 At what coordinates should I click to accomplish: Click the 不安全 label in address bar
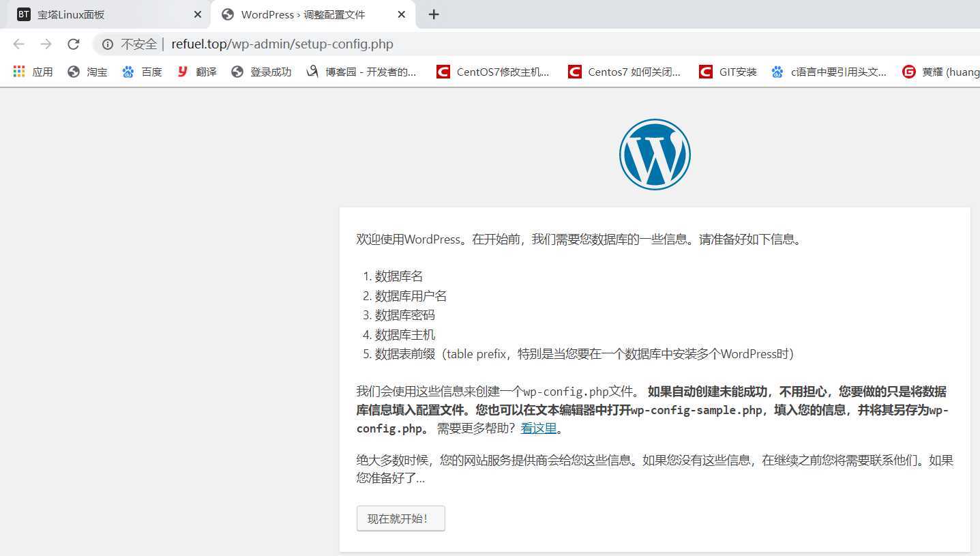pyautogui.click(x=138, y=44)
